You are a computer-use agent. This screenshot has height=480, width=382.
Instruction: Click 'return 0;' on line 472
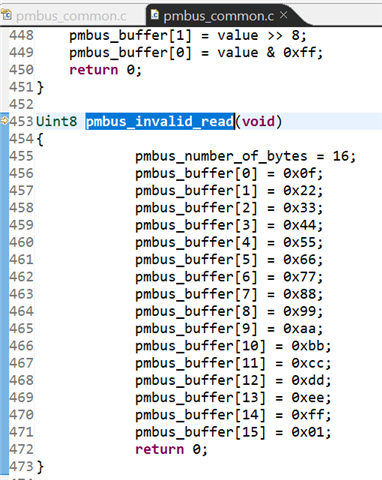(x=171, y=449)
